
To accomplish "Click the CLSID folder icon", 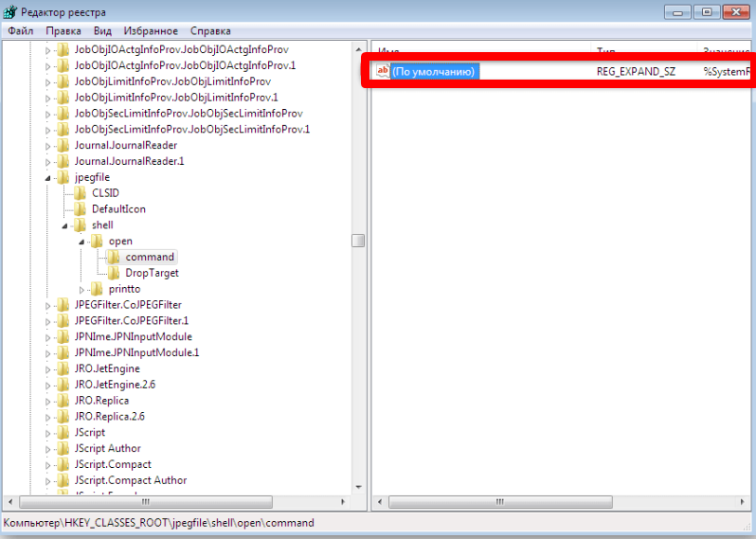I will 80,193.
